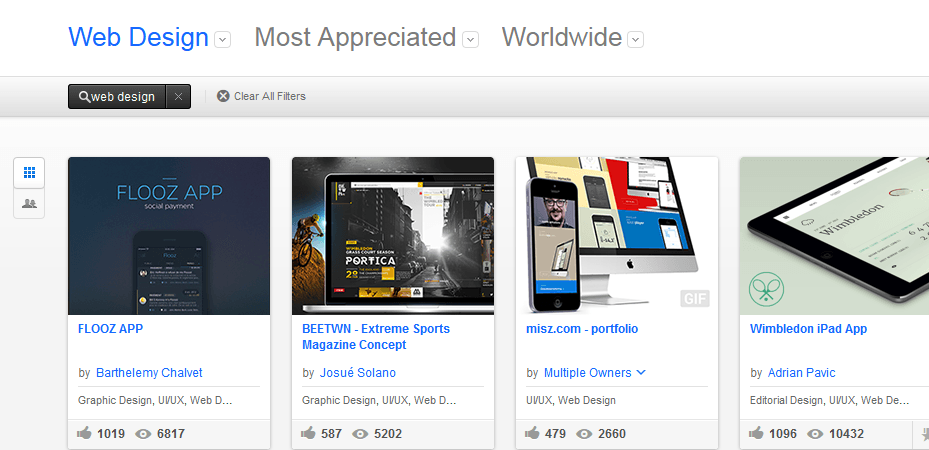929x450 pixels.
Task: Click thumbs-up icon on FLOOZ APP card
Action: (x=85, y=433)
